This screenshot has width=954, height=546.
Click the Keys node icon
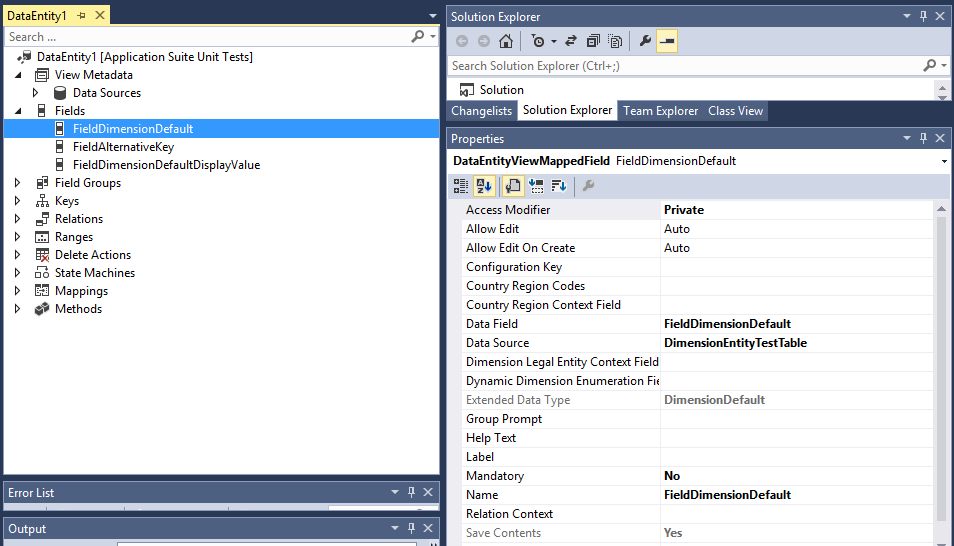click(x=42, y=201)
